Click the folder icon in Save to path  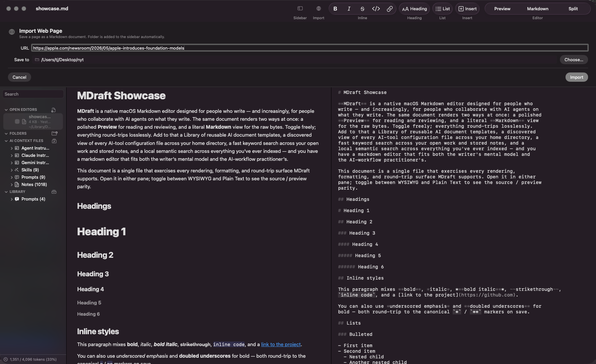click(37, 60)
